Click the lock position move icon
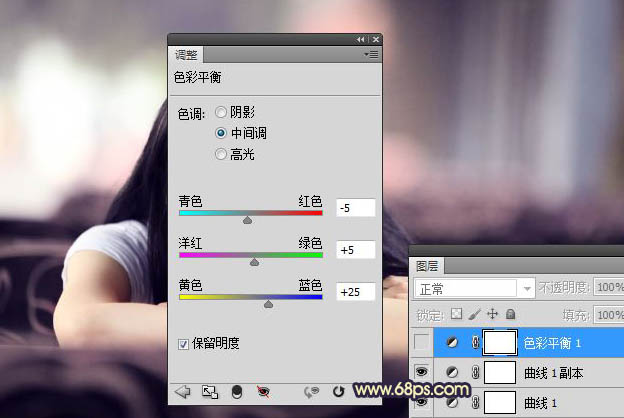624x418 pixels. (492, 314)
